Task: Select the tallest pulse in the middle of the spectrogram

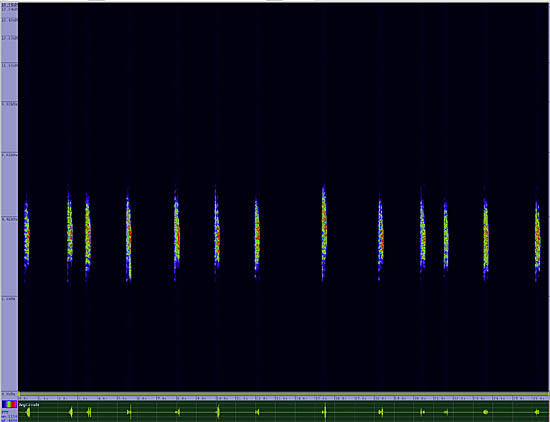Action: [324, 233]
